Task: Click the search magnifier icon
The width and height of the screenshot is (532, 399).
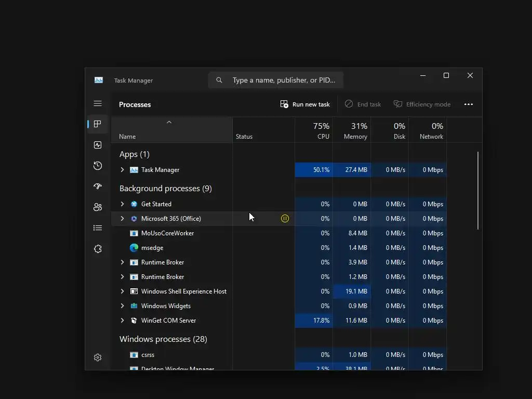Action: [x=219, y=80]
